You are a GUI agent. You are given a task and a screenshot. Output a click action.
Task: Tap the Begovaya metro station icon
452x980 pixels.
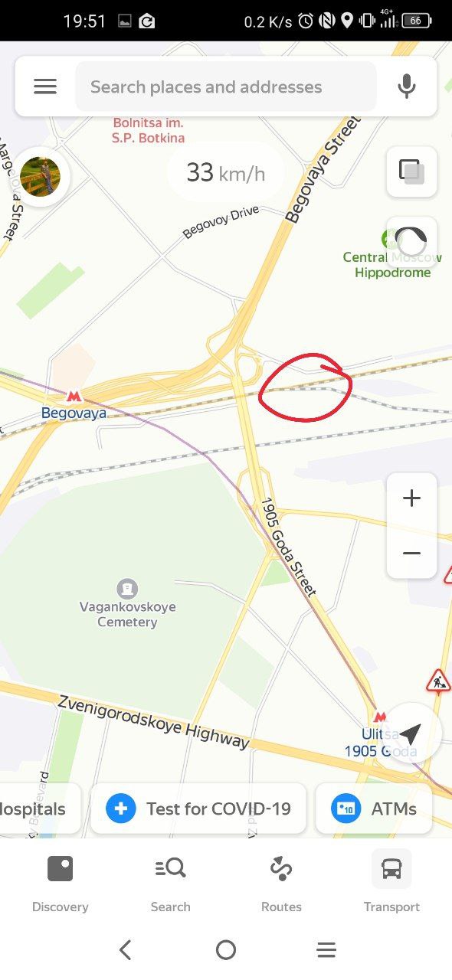point(74,397)
